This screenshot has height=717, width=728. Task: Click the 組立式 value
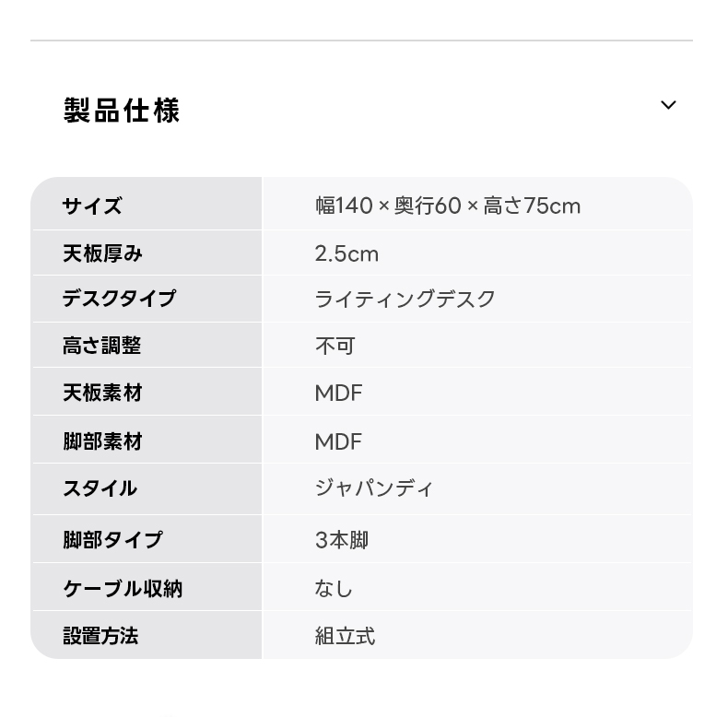[345, 636]
